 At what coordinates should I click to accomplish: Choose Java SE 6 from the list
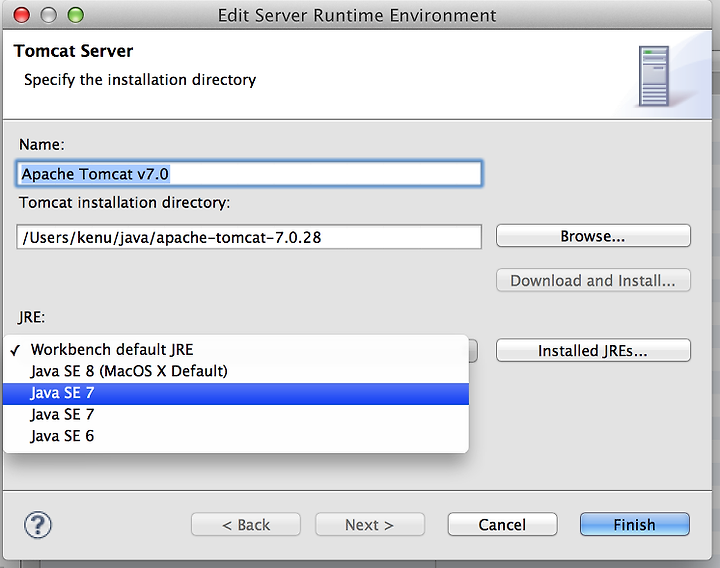click(x=236, y=436)
